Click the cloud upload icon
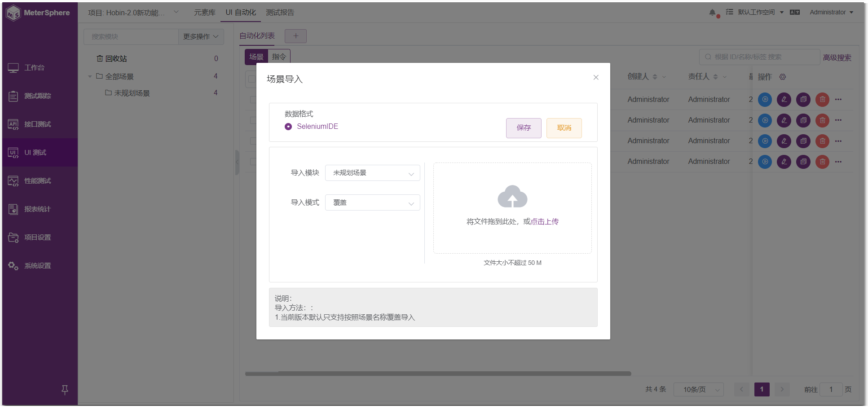This screenshot has width=868, height=409. tap(512, 196)
